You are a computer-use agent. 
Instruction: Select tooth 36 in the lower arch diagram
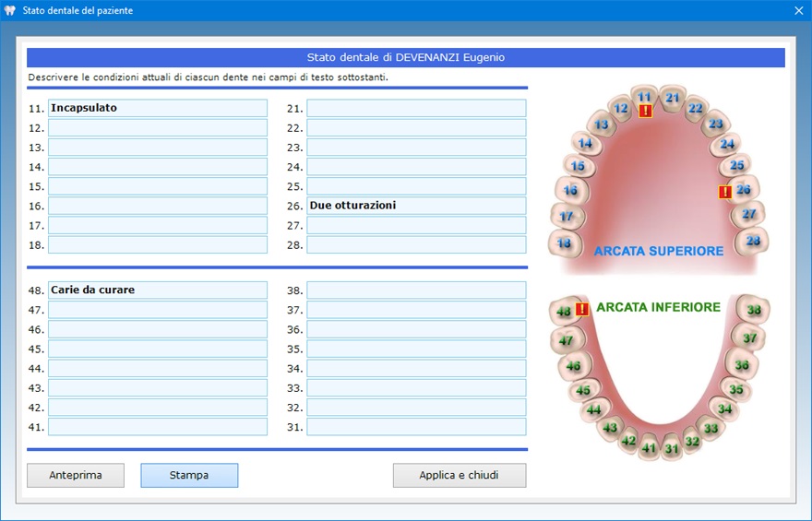pos(742,365)
